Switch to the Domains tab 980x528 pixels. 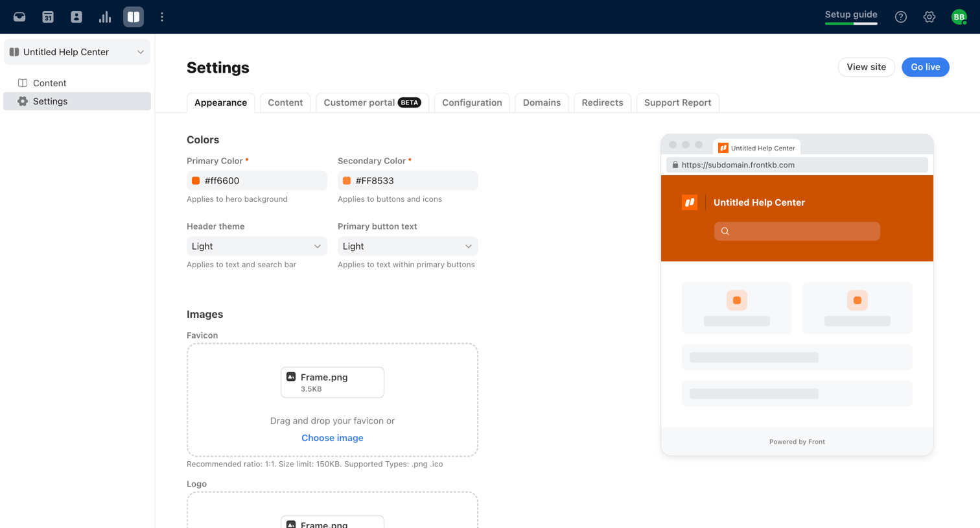pos(542,102)
